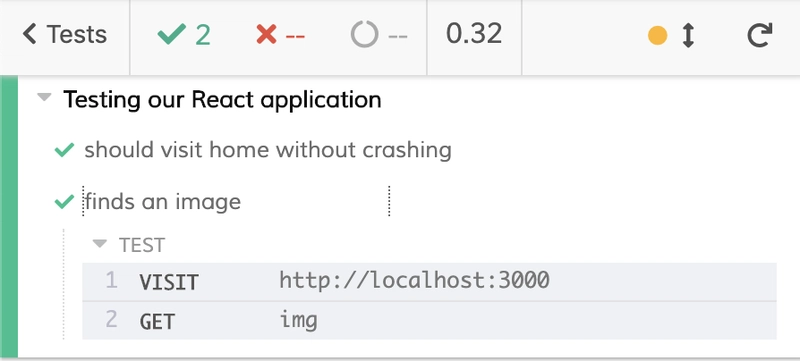Viewport: 800px width, 361px height.
Task: Click the back chevron beside Tests
Action: click(30, 35)
